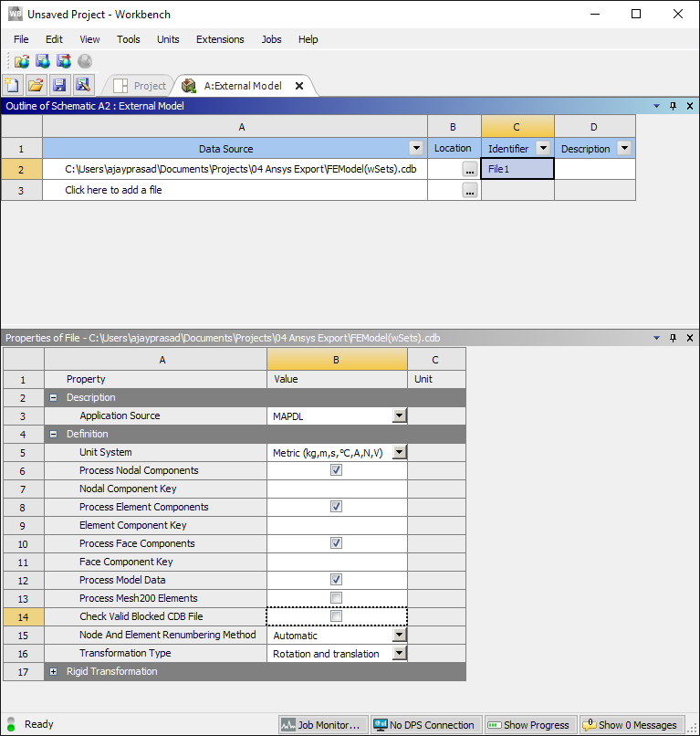Open the Transformation Type dropdown
The width and height of the screenshot is (700, 736).
coord(399,653)
